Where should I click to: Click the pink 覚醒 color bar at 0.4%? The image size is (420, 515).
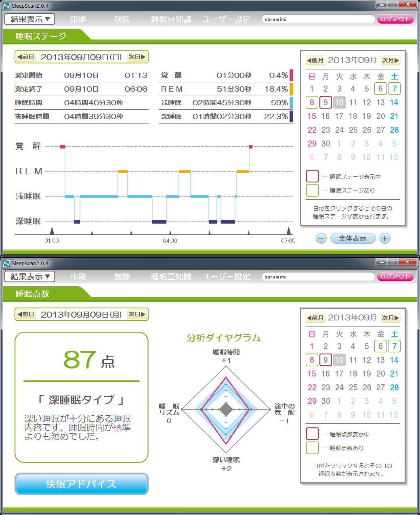pyautogui.click(x=291, y=75)
